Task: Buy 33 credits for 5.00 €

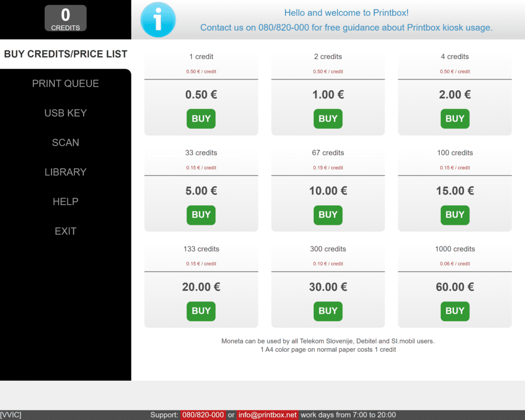Action: (x=201, y=215)
